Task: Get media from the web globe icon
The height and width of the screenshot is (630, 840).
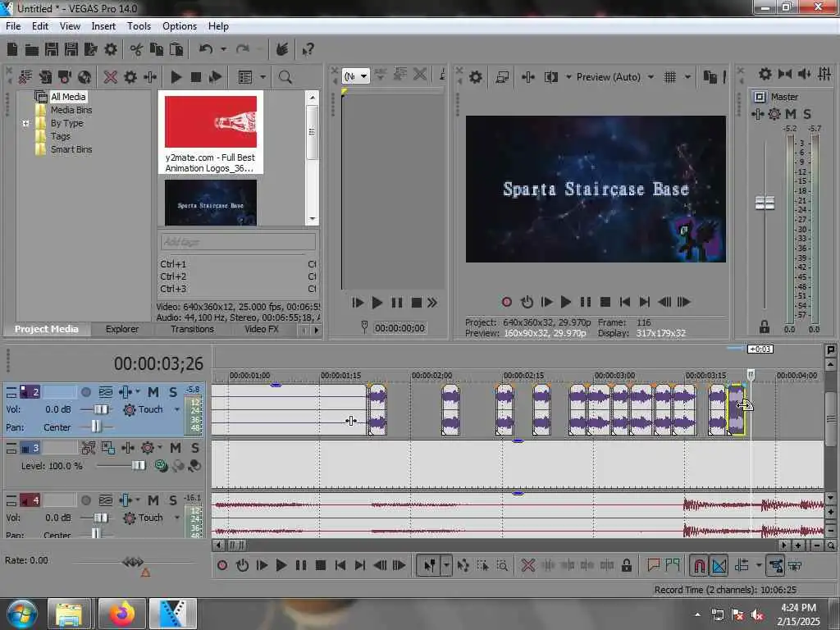Action: click(84, 77)
